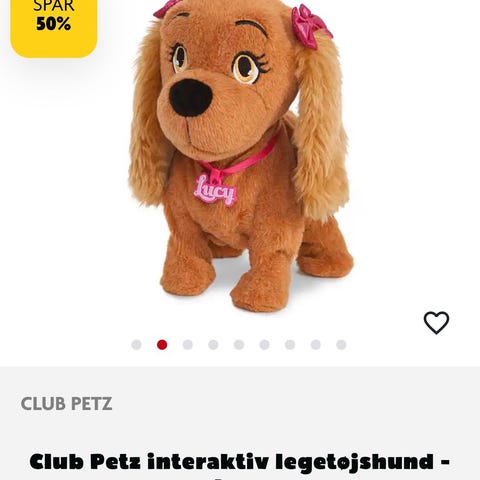The width and height of the screenshot is (480, 480).
Task: Jump to eighth image carousel dot
Action: (316, 345)
